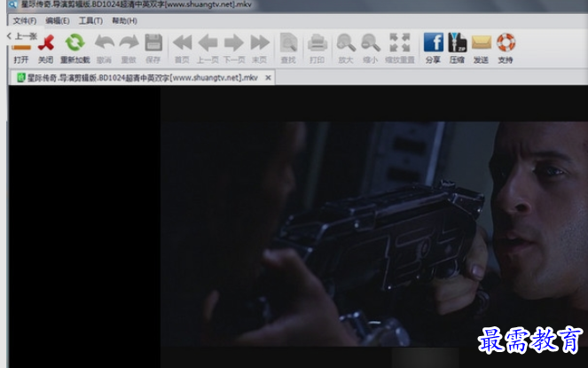Close the 星际传奇 mkv document tab
Image resolution: width=588 pixels, height=368 pixels.
268,78
